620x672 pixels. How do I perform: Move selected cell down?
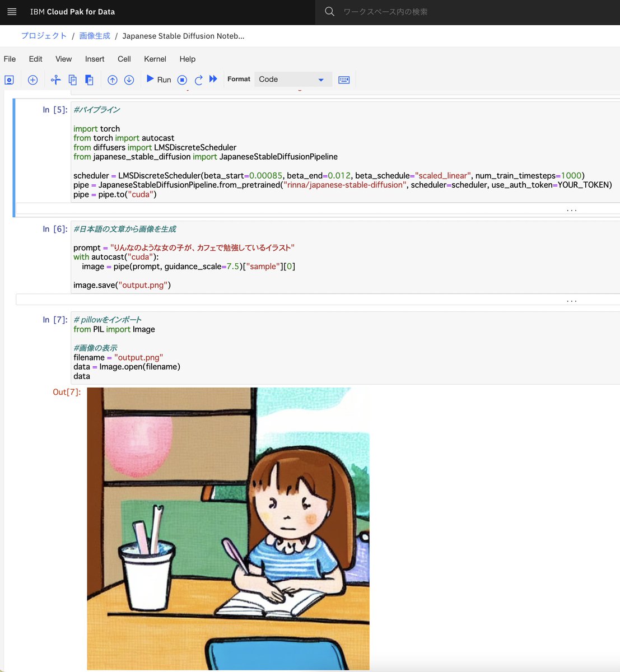tap(129, 80)
